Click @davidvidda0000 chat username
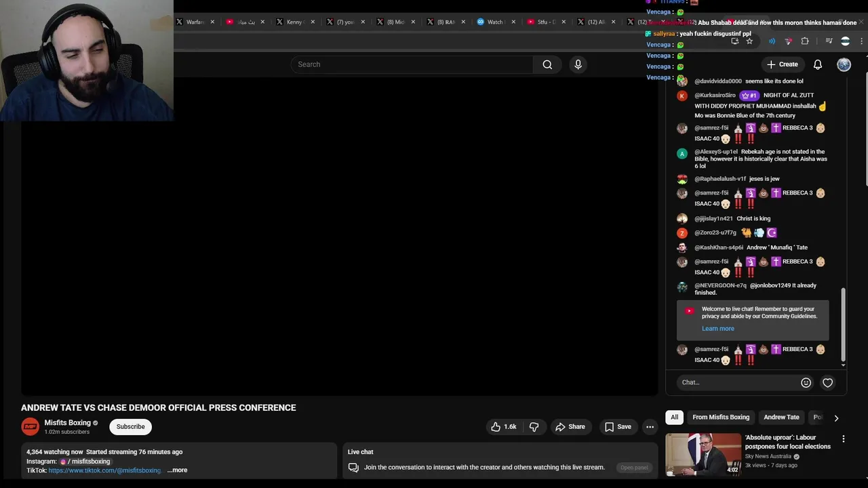Viewport: 868px width, 488px height. click(x=717, y=81)
